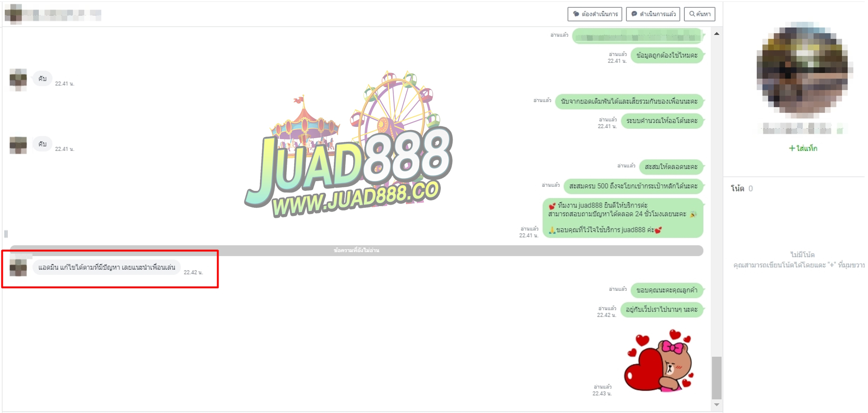Click the scrollbar up arrow
The image size is (868, 413).
716,34
